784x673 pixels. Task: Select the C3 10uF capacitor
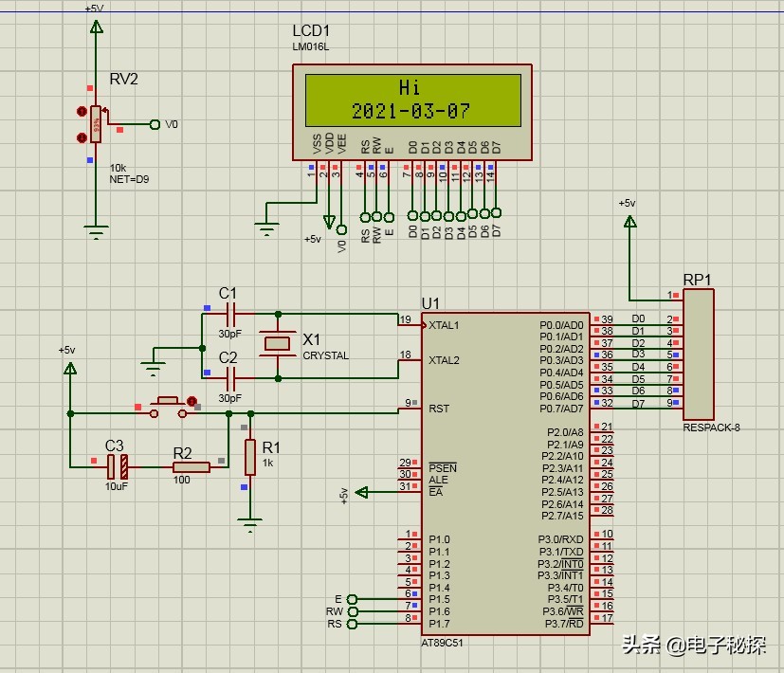(115, 465)
